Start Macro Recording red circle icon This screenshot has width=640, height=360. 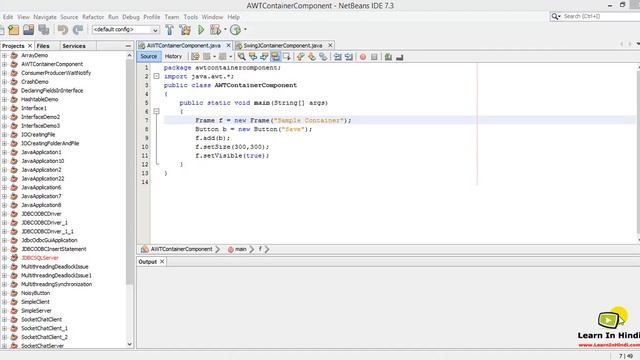point(363,57)
